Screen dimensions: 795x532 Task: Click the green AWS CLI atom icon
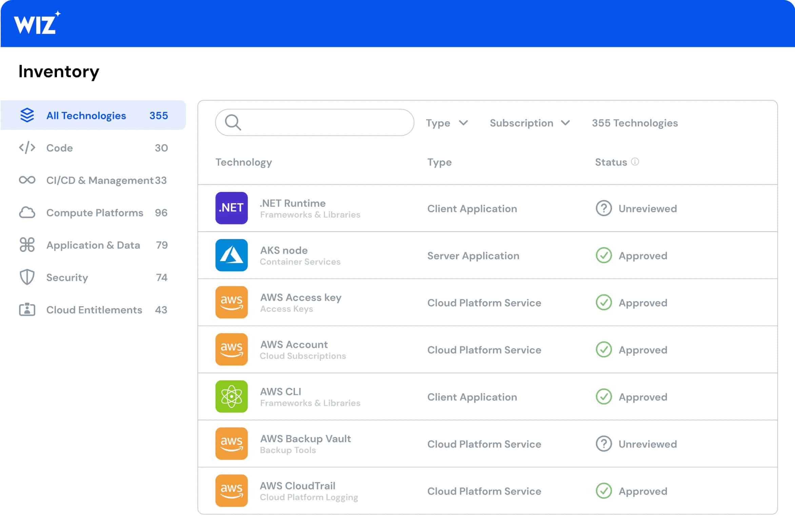pyautogui.click(x=232, y=397)
